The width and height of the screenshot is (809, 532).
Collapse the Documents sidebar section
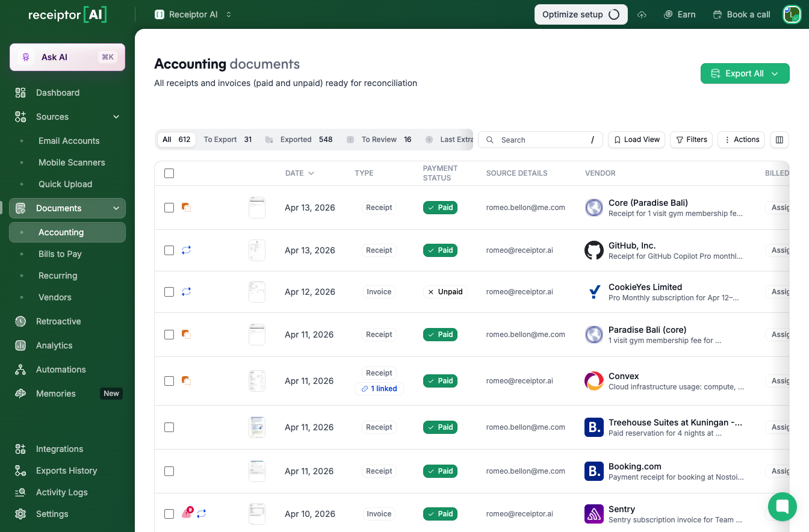coord(116,208)
